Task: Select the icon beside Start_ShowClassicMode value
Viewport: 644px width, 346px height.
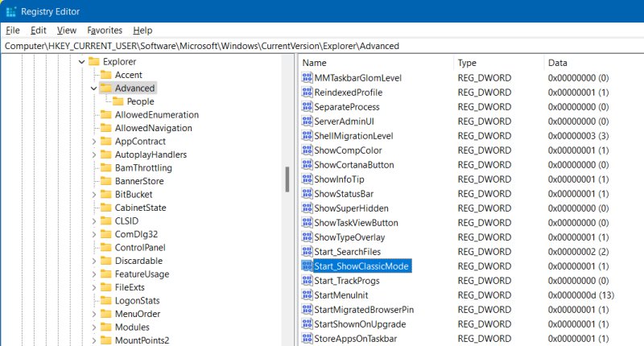Action: click(307, 266)
